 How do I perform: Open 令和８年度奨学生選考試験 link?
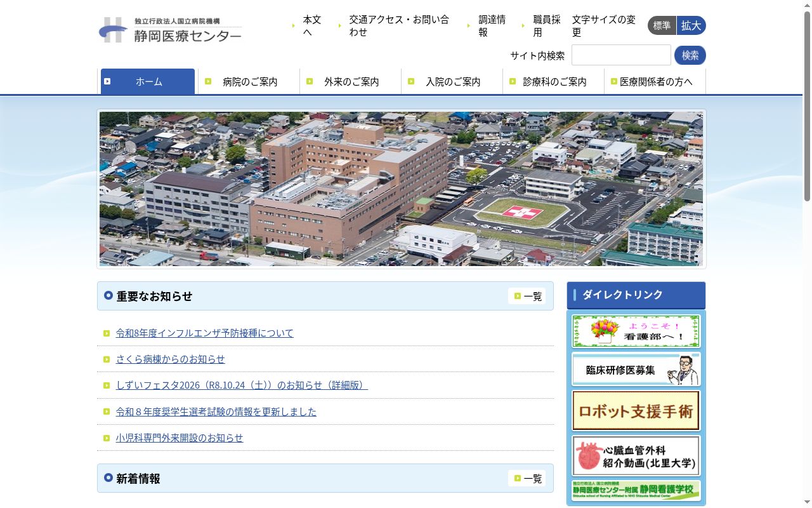pyautogui.click(x=216, y=411)
